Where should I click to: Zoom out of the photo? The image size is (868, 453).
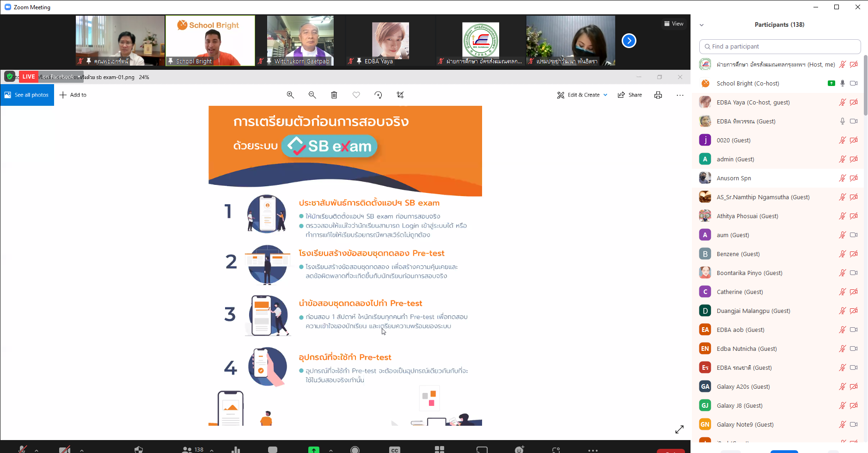point(312,95)
